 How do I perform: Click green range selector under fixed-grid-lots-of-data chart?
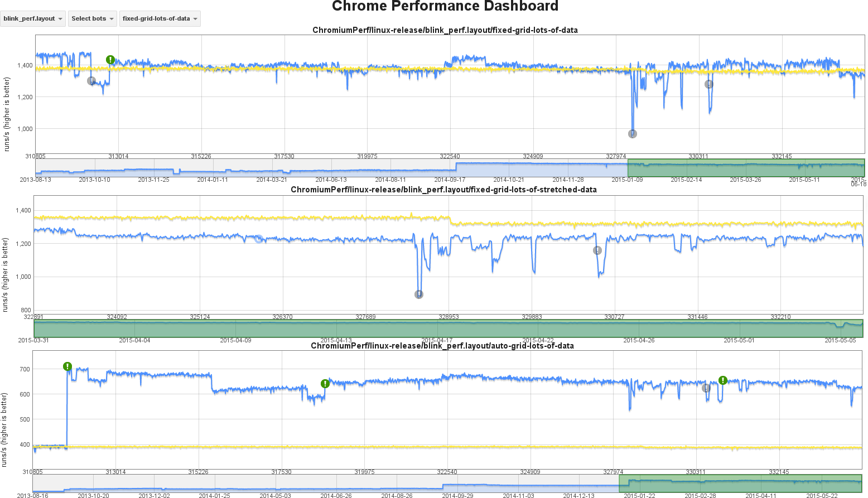pyautogui.click(x=746, y=168)
